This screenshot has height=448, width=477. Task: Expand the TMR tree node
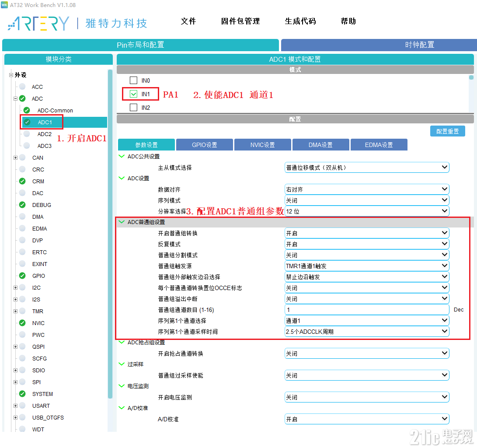click(15, 311)
